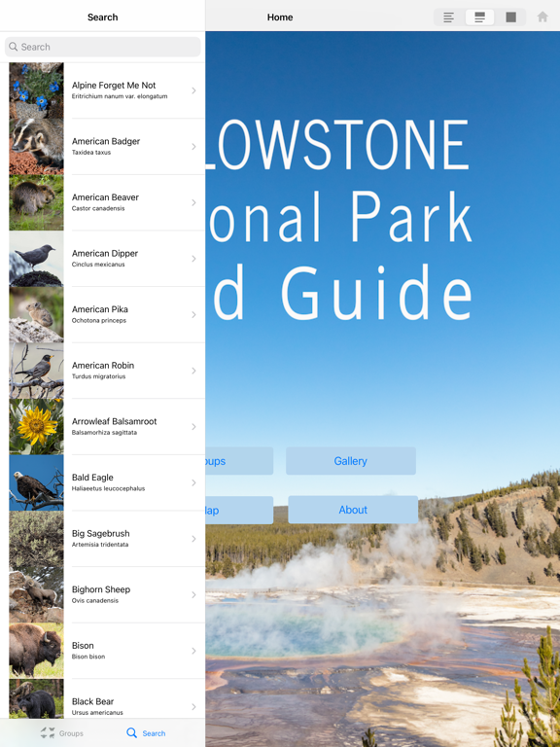
Task: Click 'Balsamorhiza sagittata' scientific name
Action: coord(104,433)
